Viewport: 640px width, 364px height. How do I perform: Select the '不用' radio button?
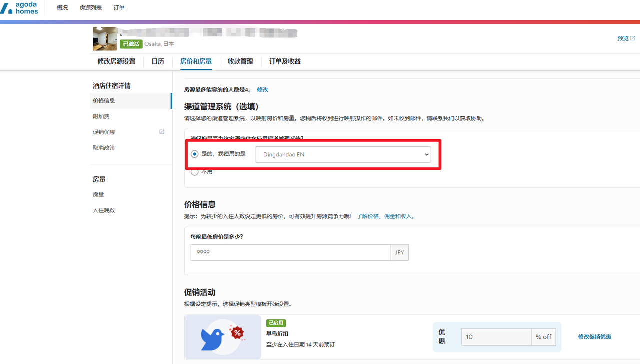coord(195,172)
